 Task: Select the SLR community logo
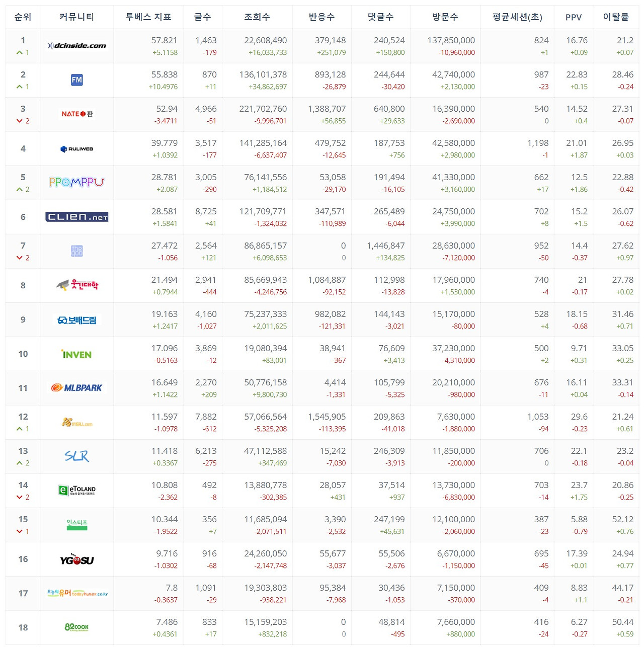tap(76, 456)
